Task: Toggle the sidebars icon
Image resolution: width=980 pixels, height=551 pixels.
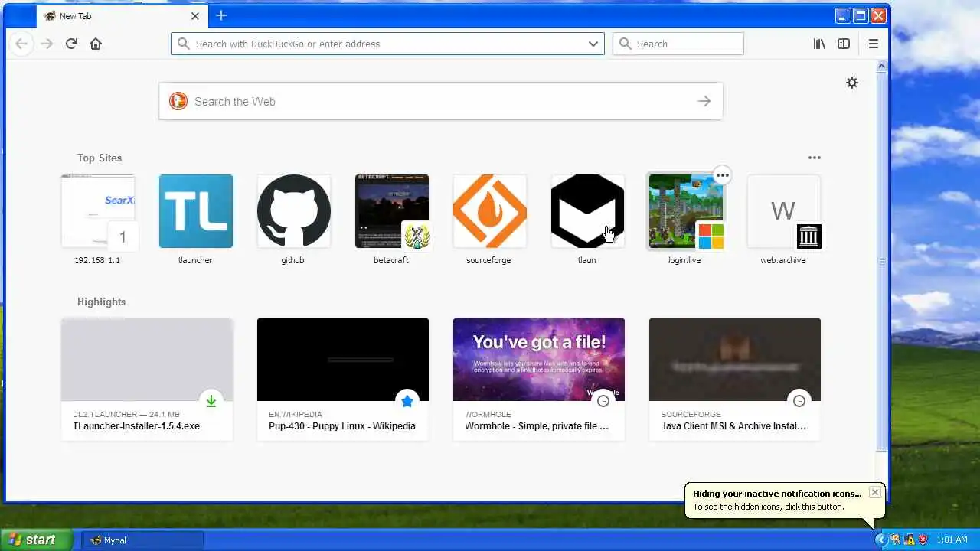Action: tap(844, 44)
